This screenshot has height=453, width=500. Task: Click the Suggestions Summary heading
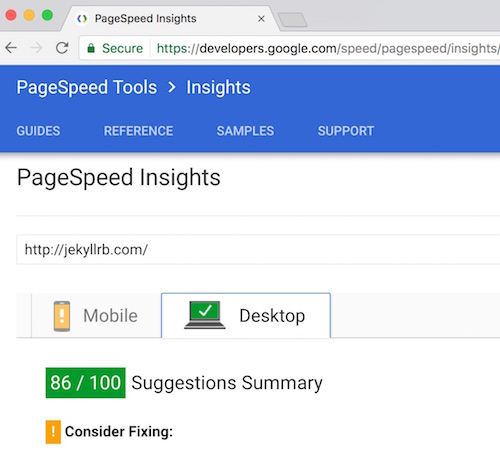click(x=227, y=383)
